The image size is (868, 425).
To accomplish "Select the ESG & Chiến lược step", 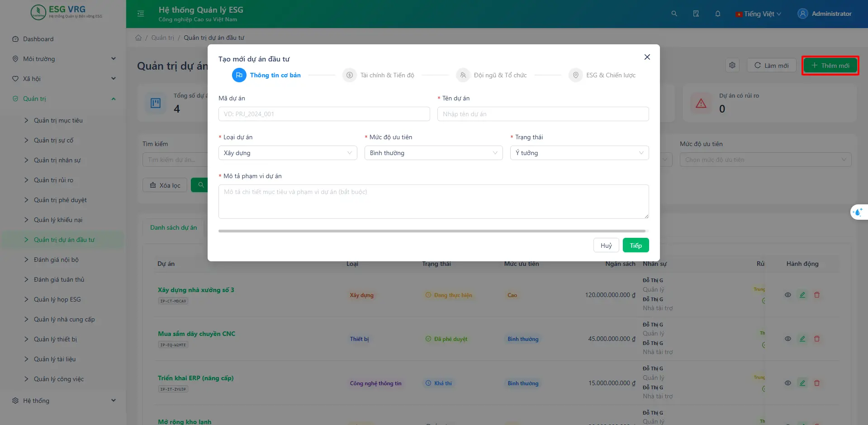I will point(602,75).
